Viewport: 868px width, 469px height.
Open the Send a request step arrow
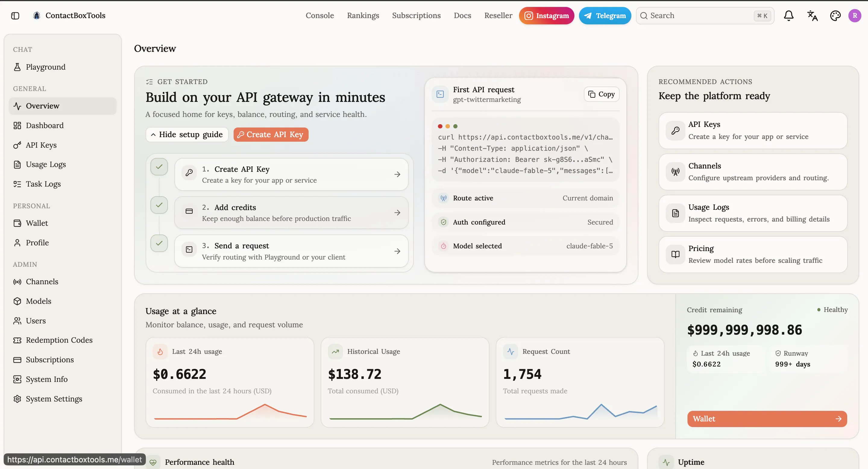point(397,251)
